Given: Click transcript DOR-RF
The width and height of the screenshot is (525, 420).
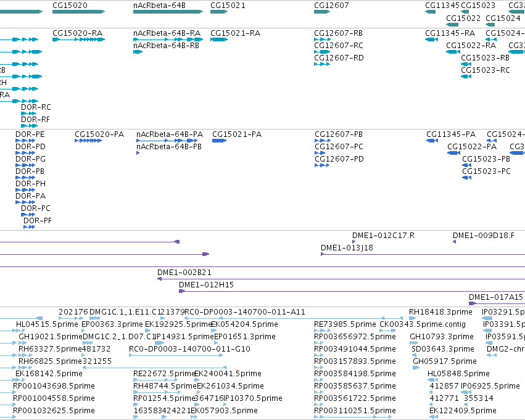Looking at the screenshot, I should (35, 120).
